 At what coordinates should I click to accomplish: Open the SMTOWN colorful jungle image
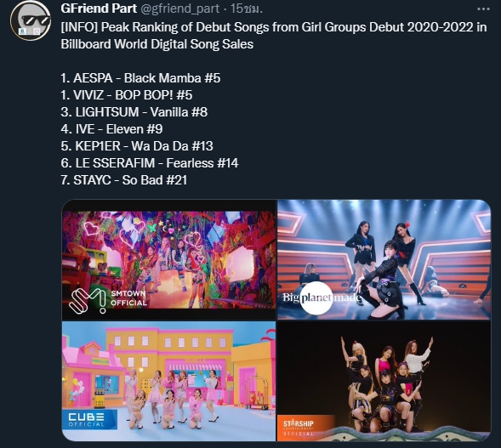pyautogui.click(x=168, y=260)
